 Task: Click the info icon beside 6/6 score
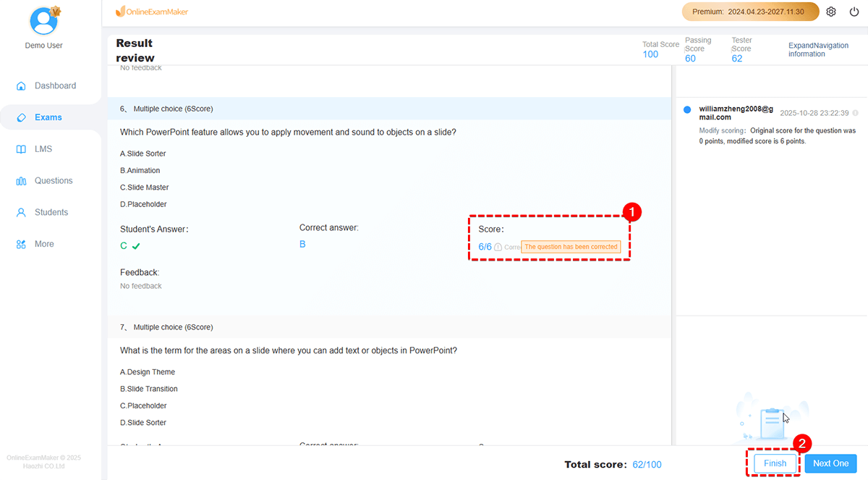(x=498, y=247)
